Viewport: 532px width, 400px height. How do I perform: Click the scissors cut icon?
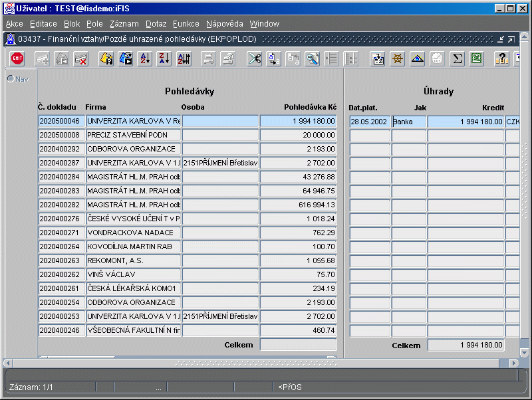(254, 59)
